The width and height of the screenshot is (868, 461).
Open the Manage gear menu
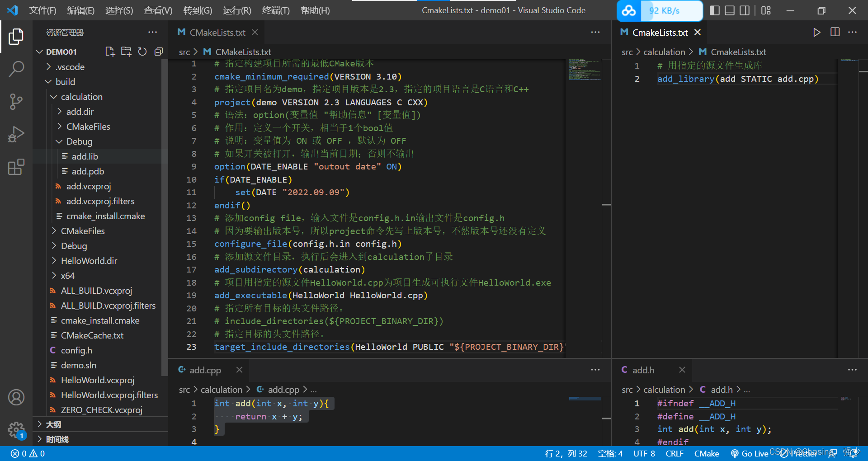16,430
